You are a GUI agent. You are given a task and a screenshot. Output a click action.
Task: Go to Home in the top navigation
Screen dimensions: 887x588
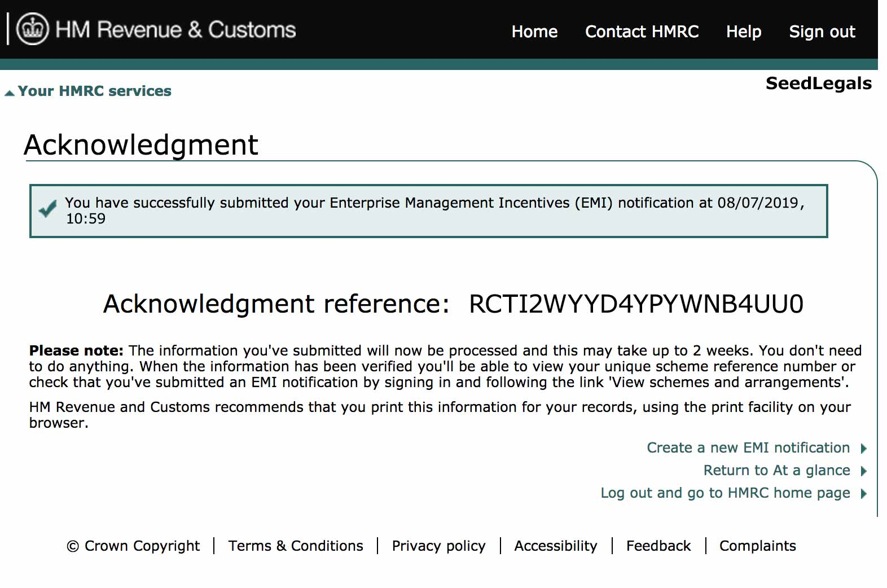[x=534, y=32]
